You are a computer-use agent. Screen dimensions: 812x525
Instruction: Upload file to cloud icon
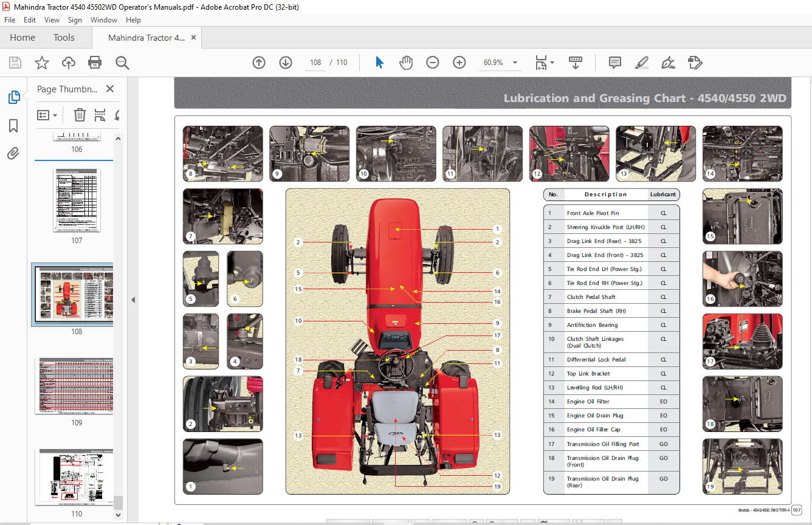pos(69,63)
